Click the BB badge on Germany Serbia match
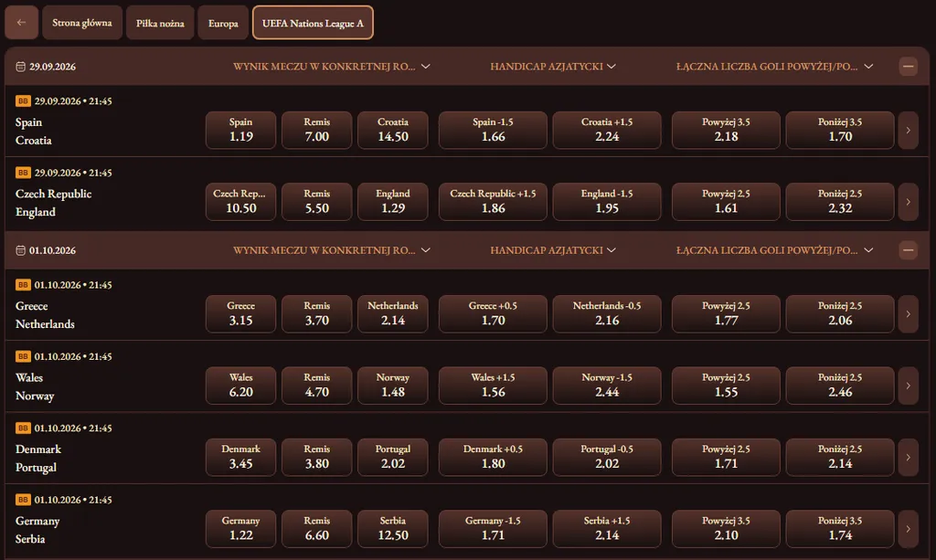 [x=23, y=499]
